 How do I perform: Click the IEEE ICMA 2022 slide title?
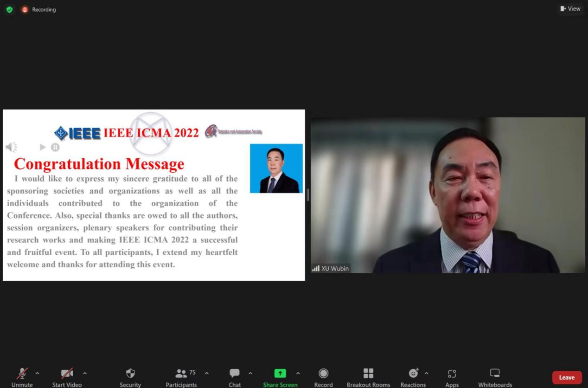coord(151,133)
